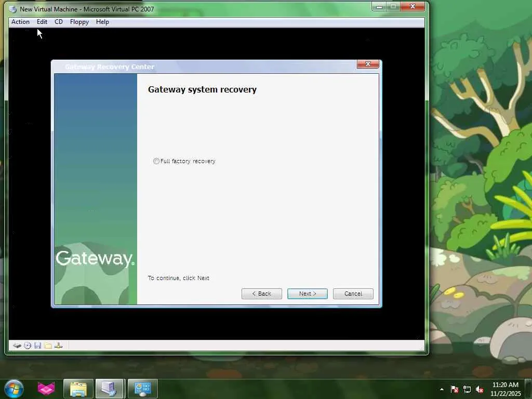Screen dimensions: 532x399
Task: Click the 'To continue, click Next' text
Action: tap(179, 278)
